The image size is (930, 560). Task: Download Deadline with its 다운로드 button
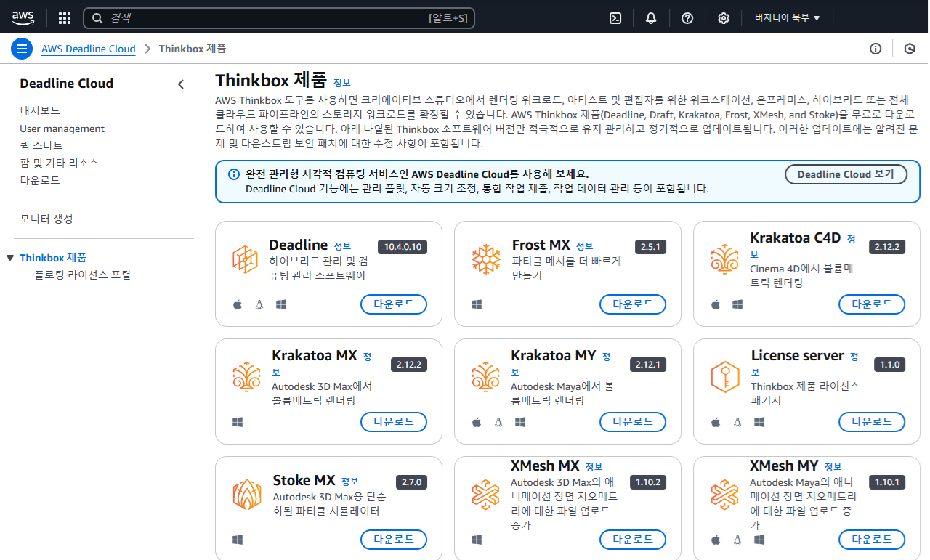394,304
